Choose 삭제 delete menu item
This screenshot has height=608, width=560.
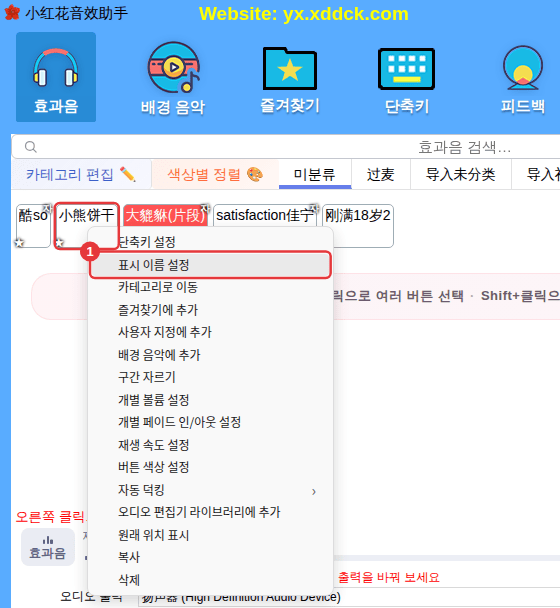point(210,580)
